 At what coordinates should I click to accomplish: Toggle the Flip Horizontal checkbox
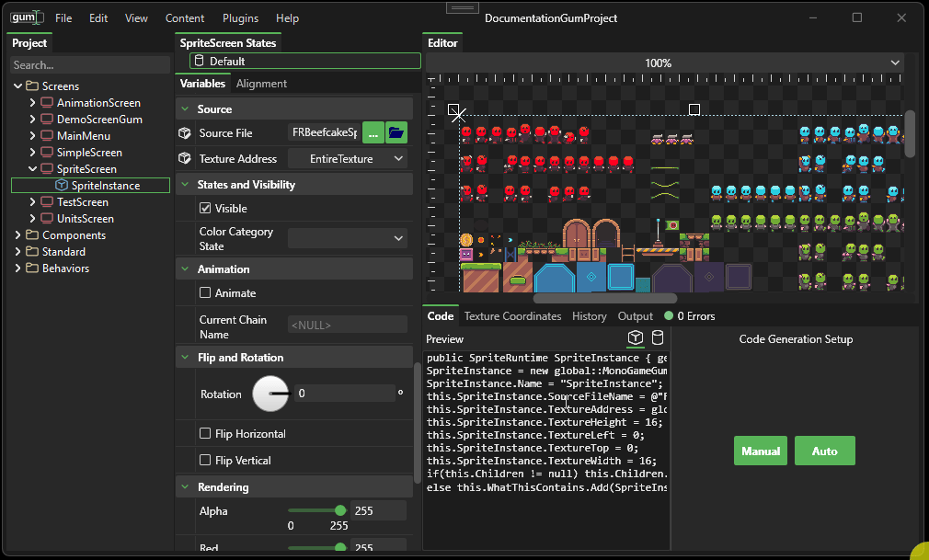(x=206, y=434)
